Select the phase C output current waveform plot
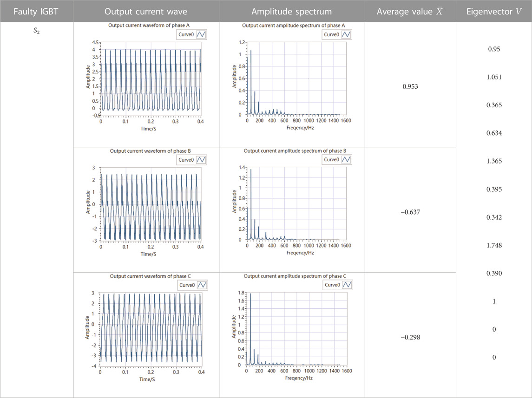 pos(151,329)
